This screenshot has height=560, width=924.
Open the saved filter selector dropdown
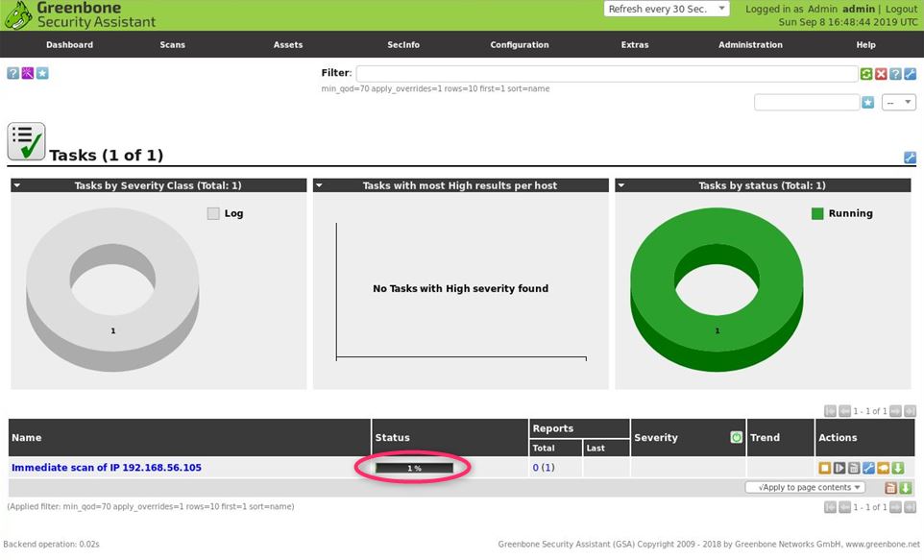click(x=899, y=103)
